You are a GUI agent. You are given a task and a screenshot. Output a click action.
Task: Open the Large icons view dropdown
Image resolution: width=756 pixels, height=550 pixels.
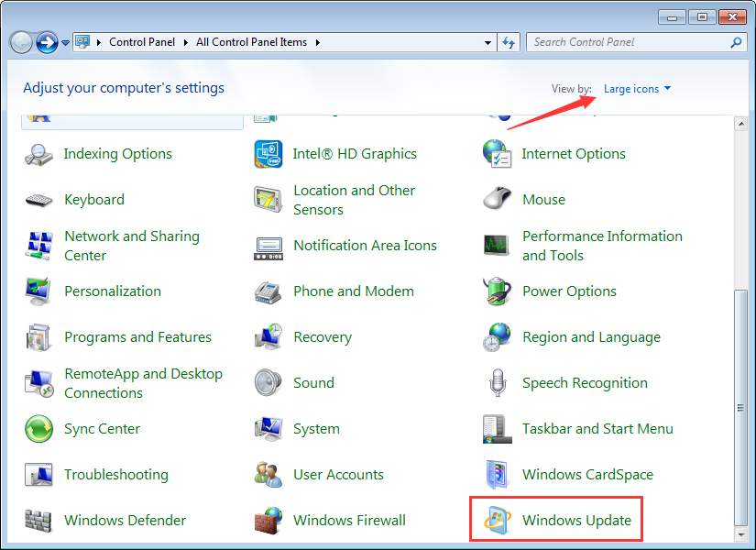click(x=637, y=89)
